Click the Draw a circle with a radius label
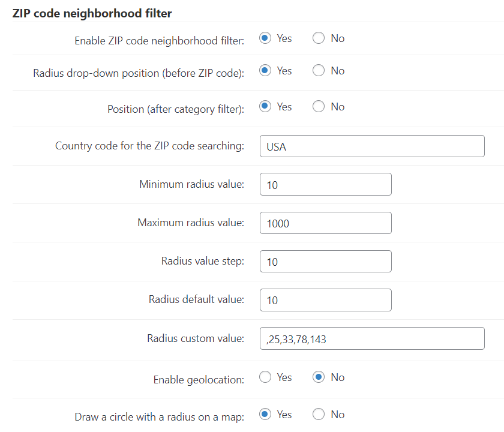504x432 pixels. pyautogui.click(x=160, y=417)
